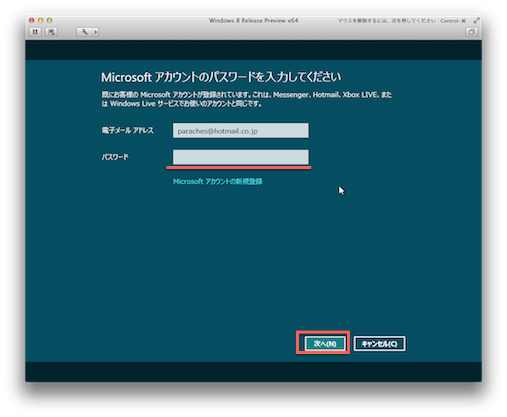Pause the virtual machine with the pause icon

pos(35,32)
